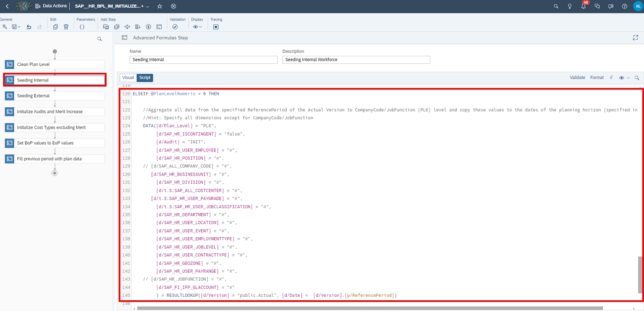Click the RESULTLOOKUP code line 145

tap(276, 295)
